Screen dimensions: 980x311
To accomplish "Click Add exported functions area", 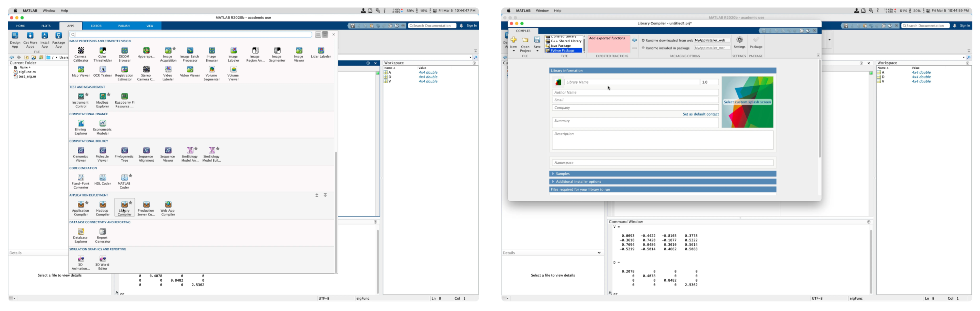I will coord(609,44).
